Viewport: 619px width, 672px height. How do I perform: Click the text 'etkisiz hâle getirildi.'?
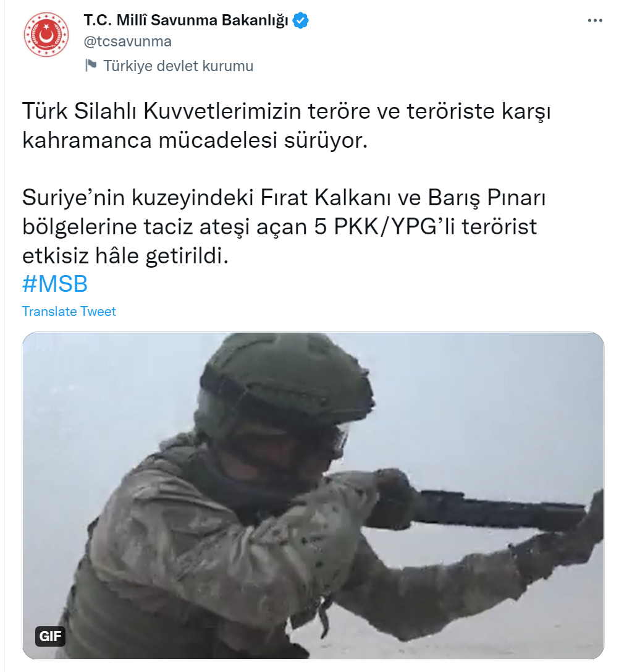(125, 255)
